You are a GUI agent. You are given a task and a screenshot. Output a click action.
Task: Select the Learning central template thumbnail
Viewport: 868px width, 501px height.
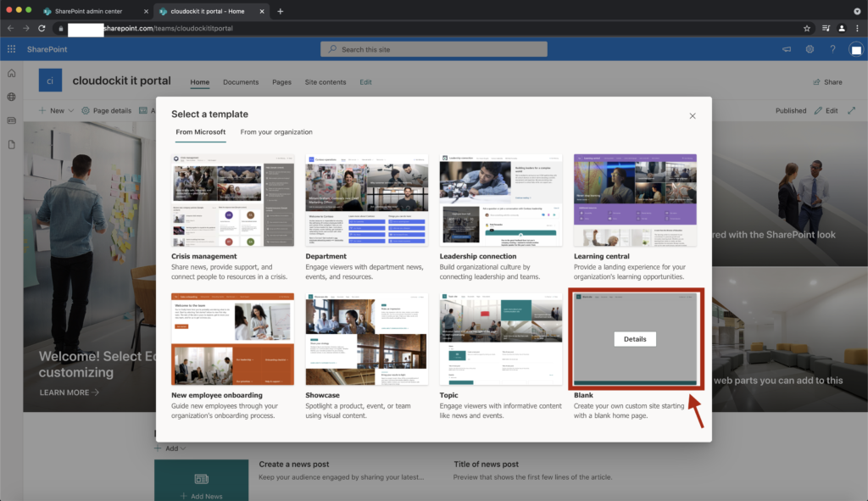tap(635, 200)
